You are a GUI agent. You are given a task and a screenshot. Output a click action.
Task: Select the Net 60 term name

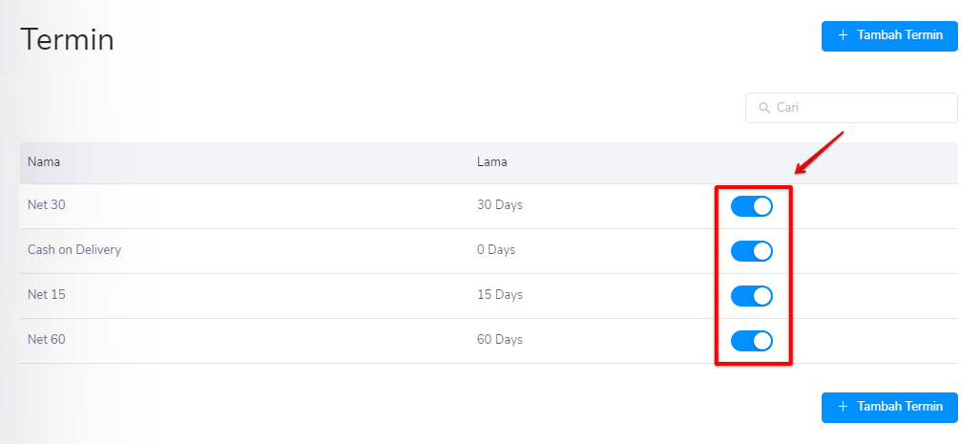click(x=46, y=340)
